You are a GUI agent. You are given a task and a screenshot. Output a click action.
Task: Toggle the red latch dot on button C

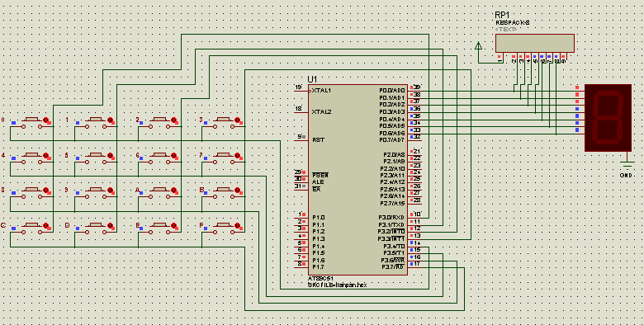pos(46,225)
